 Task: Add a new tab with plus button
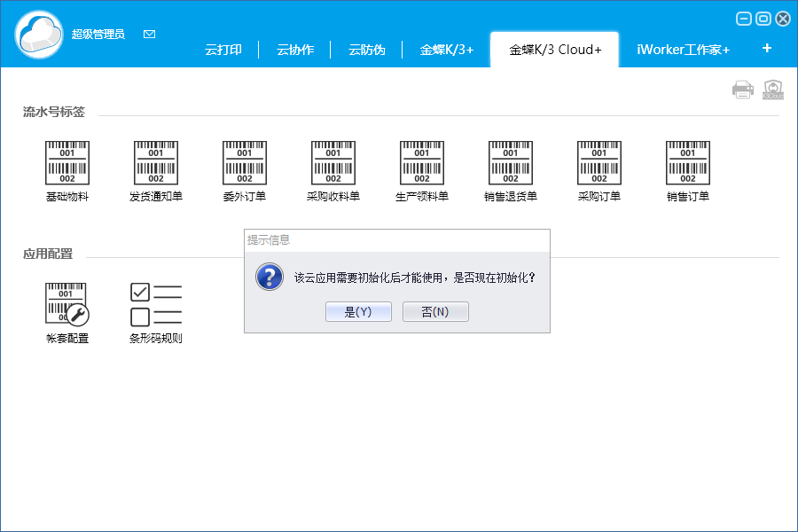click(767, 49)
